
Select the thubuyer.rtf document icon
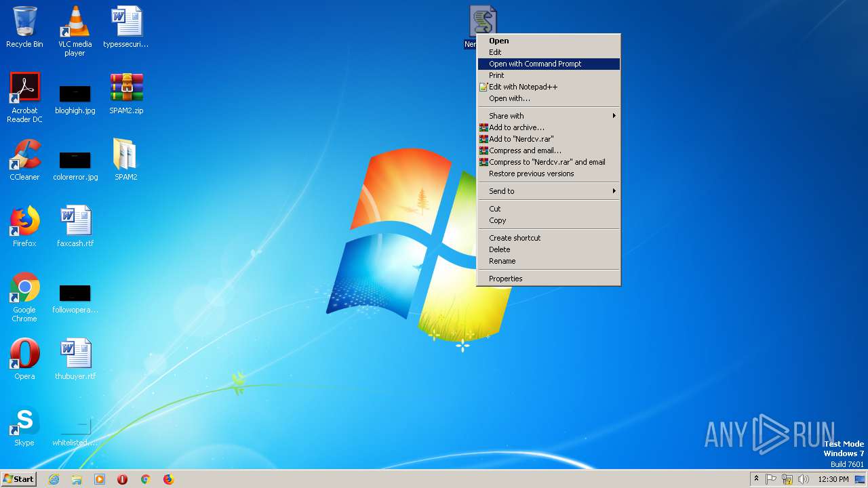(75, 359)
